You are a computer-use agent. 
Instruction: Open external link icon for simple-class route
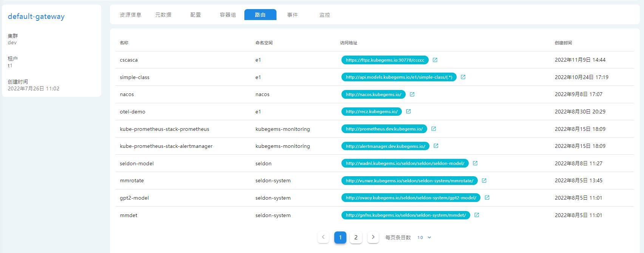pyautogui.click(x=463, y=77)
